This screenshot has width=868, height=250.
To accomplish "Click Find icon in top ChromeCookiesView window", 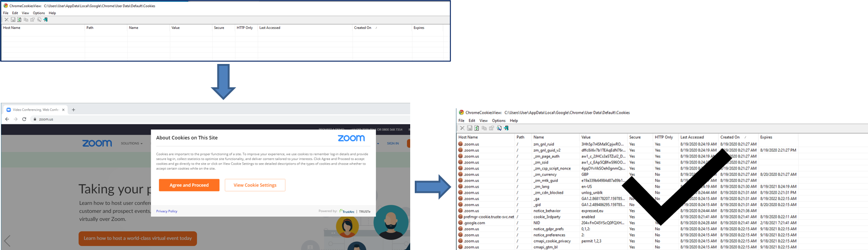I will [x=39, y=20].
